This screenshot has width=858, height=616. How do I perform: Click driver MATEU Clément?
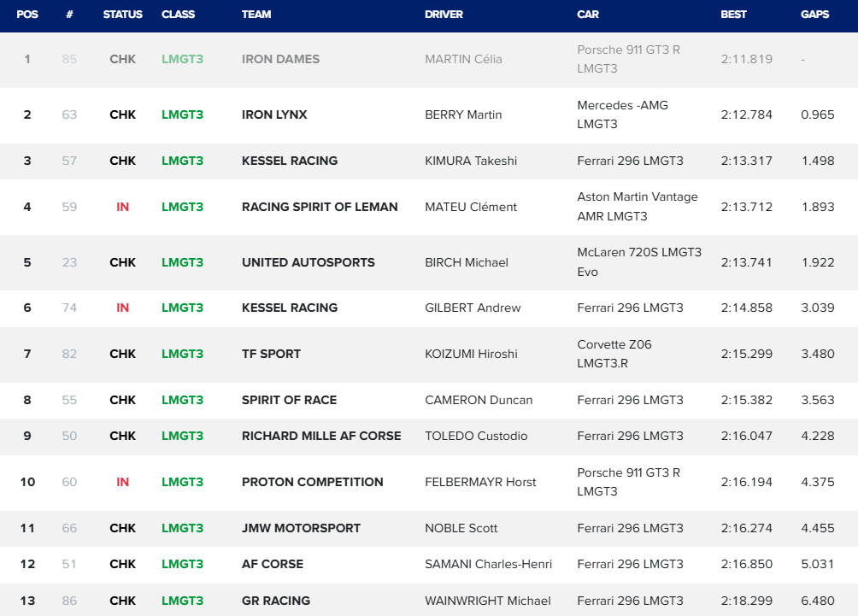click(471, 207)
